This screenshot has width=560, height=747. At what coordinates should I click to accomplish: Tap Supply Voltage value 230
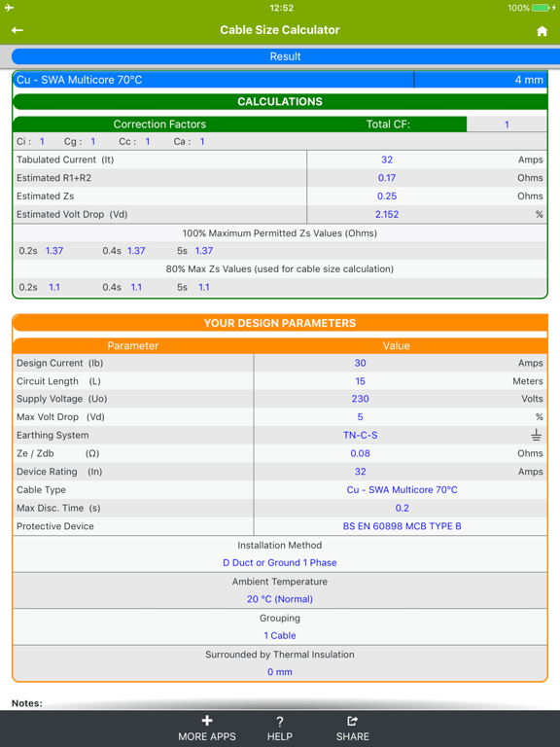point(360,399)
